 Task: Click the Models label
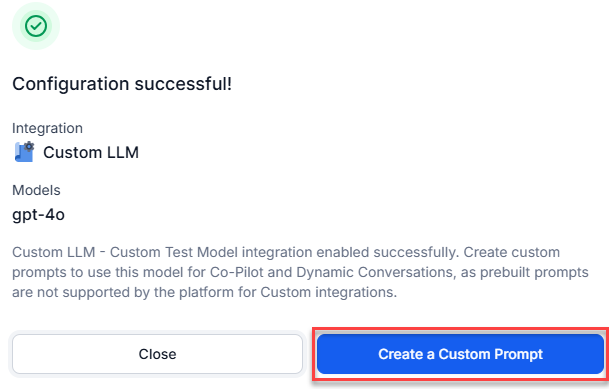[x=36, y=190]
